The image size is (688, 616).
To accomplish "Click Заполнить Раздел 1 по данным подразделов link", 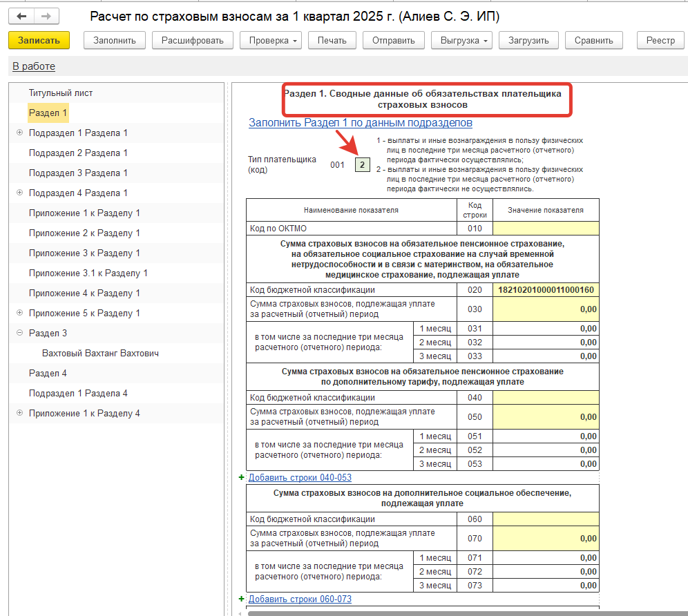I will click(360, 122).
